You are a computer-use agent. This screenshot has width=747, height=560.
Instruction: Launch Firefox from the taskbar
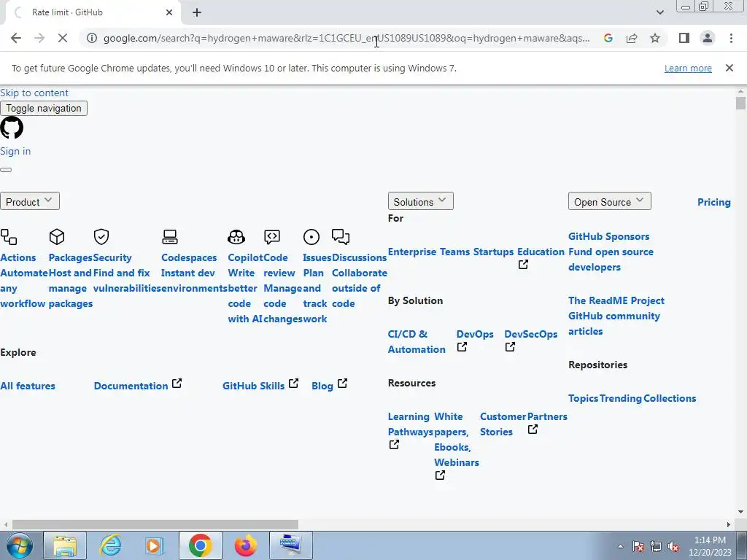coord(246,545)
